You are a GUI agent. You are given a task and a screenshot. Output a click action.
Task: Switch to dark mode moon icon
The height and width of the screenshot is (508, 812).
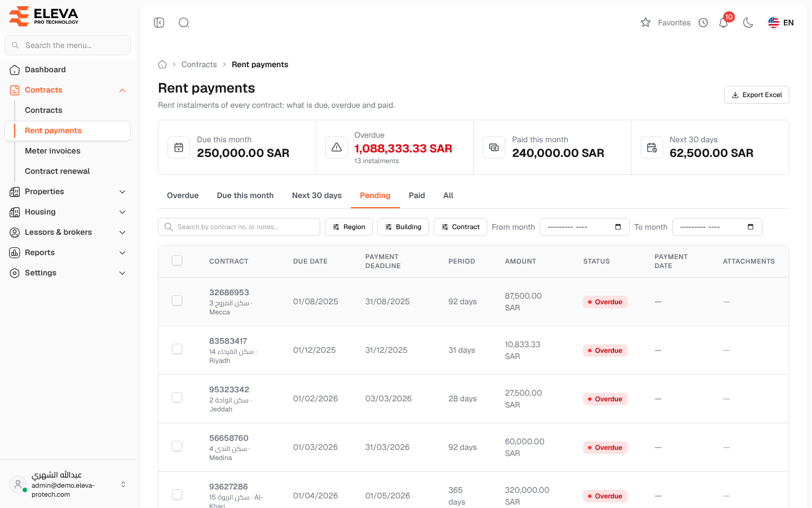point(748,23)
